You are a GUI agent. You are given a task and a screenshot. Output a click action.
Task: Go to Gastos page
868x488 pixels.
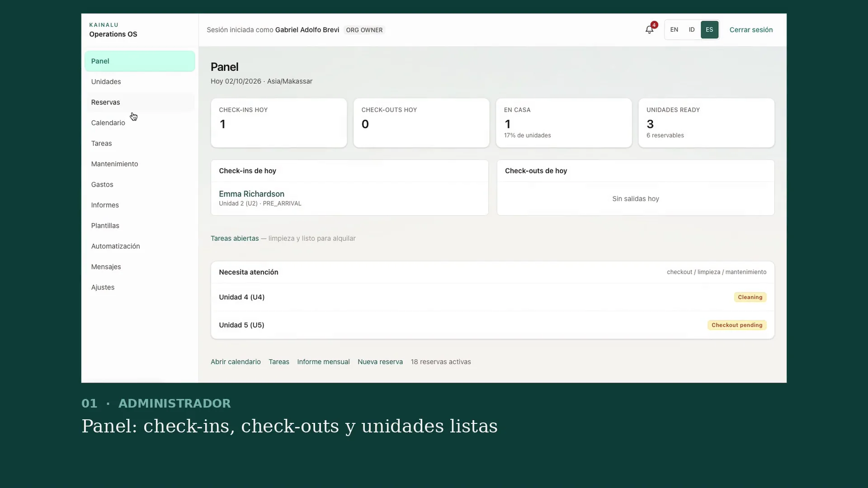pyautogui.click(x=140, y=184)
